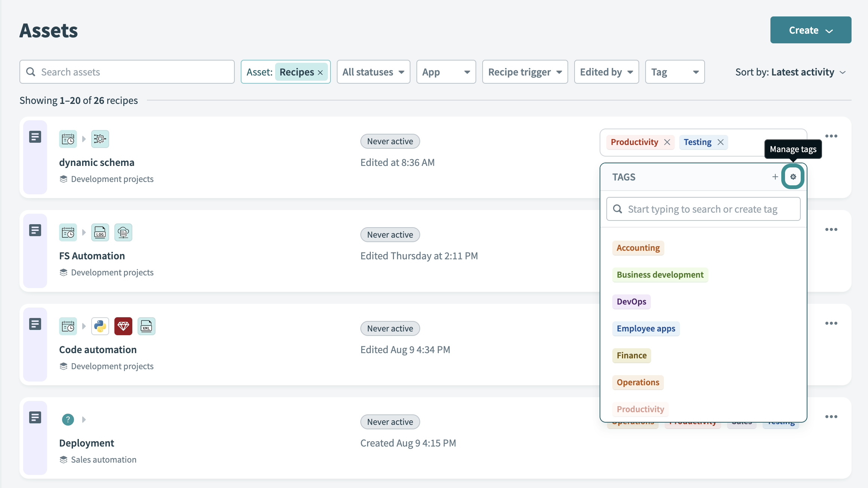The width and height of the screenshot is (868, 488).
Task: Remove the Testing tag from dynamic schema
Action: tap(721, 142)
